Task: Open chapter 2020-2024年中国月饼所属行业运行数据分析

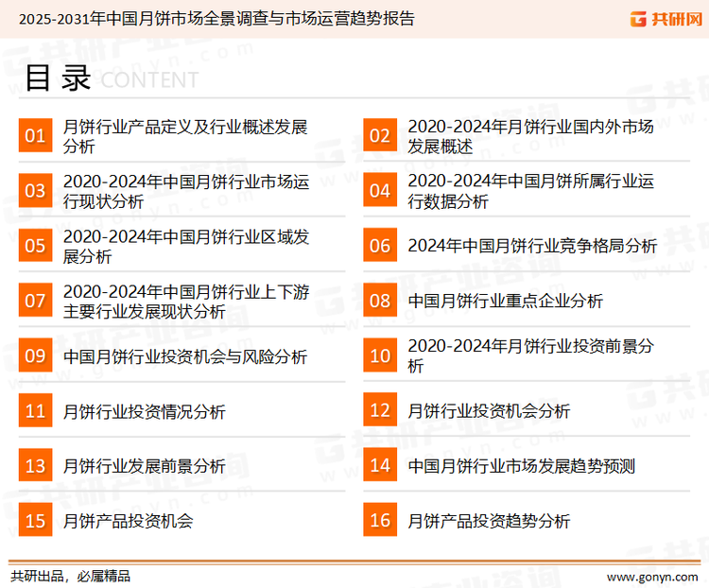Action: (530, 191)
